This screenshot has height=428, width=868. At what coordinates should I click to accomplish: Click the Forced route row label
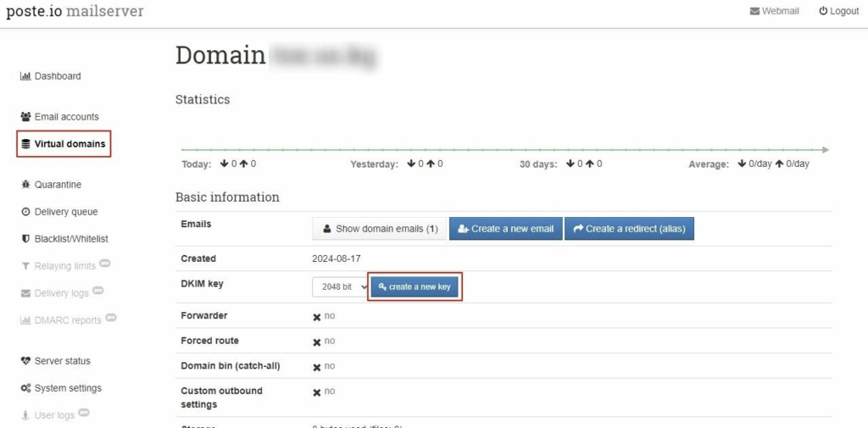210,341
